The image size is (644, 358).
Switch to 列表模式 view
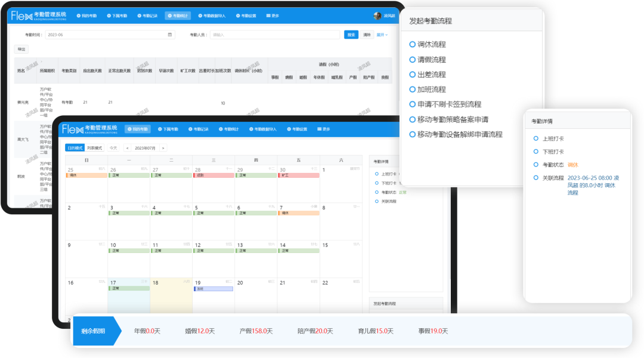point(95,148)
